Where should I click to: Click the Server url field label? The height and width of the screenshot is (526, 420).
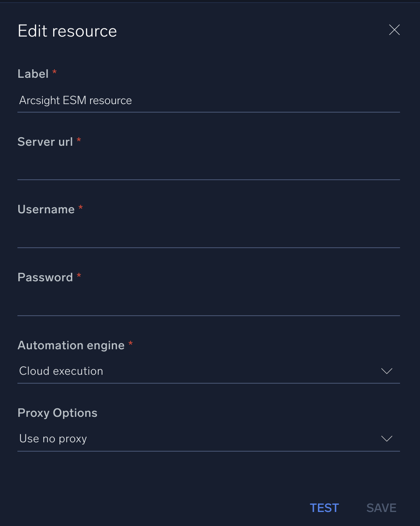click(x=45, y=141)
